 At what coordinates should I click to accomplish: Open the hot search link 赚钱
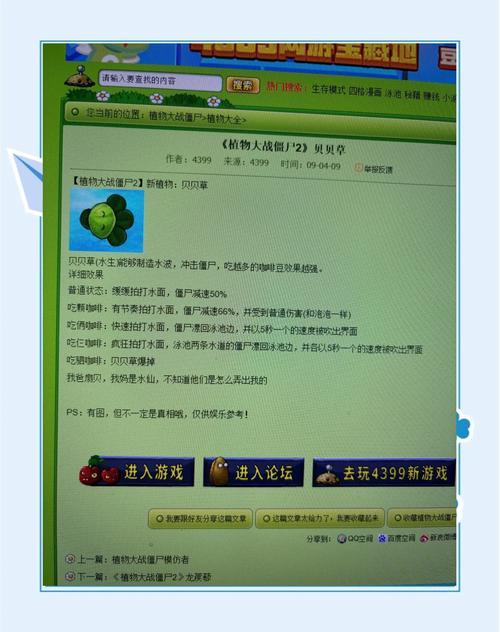pos(431,96)
